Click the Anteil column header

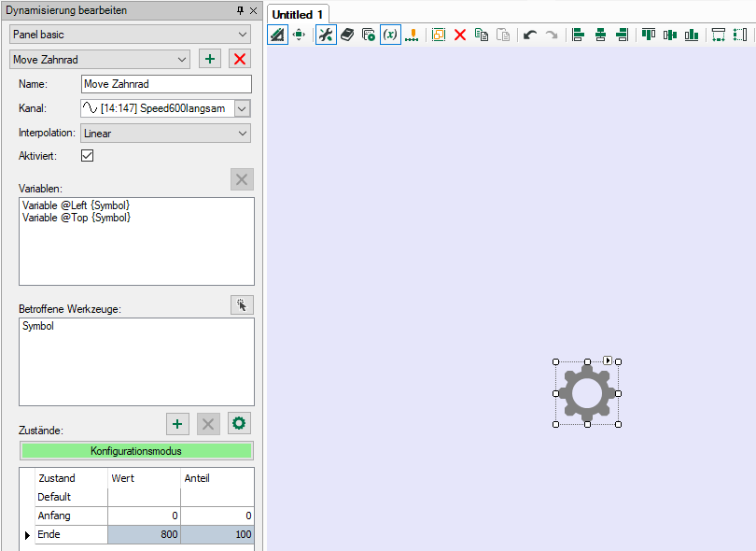click(217, 478)
